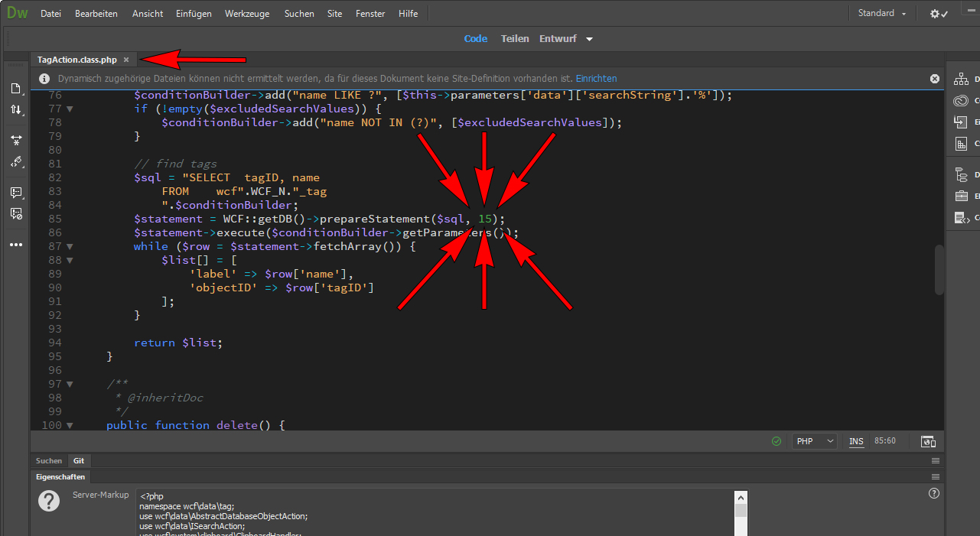The height and width of the screenshot is (536, 980).
Task: Collapse code fold arrow at line 77
Action: coord(70,109)
